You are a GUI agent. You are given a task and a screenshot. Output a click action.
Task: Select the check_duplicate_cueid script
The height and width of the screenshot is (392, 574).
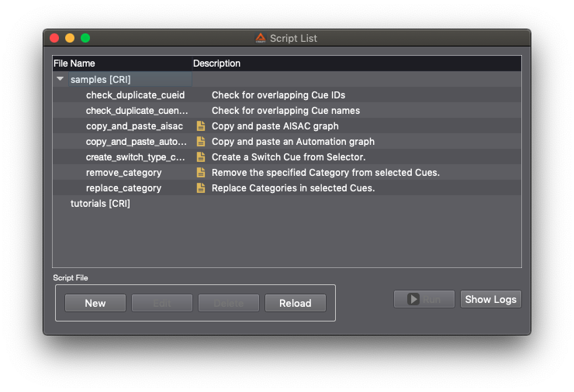[135, 95]
